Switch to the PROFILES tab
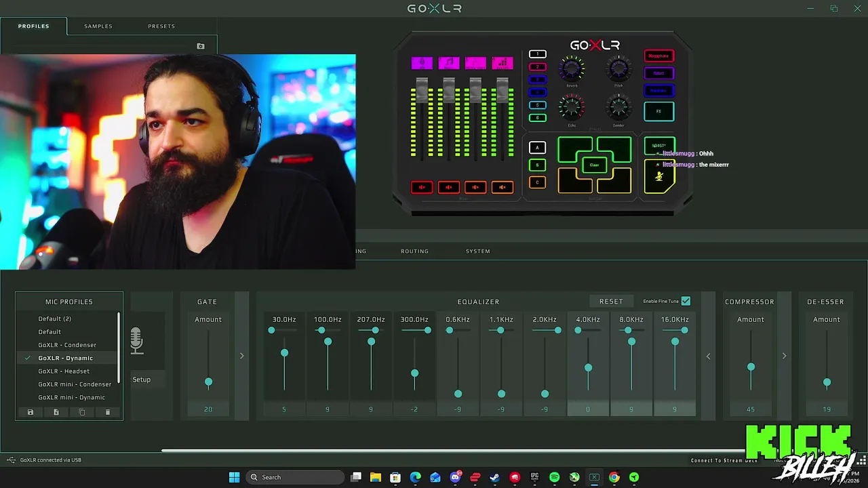Image resolution: width=868 pixels, height=488 pixels. pos(33,26)
